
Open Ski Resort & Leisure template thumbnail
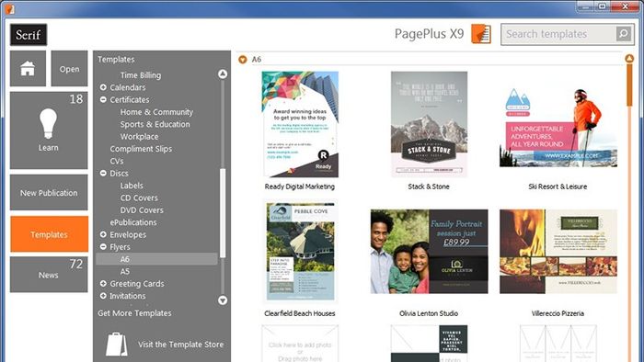pyautogui.click(x=558, y=127)
